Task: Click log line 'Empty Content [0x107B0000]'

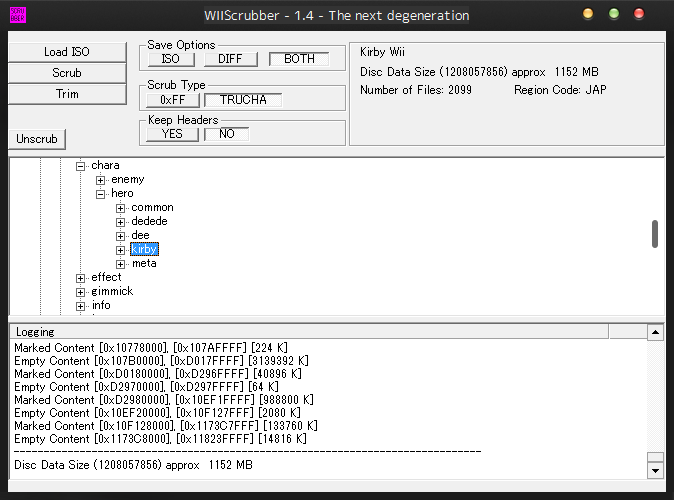Action: pos(161,361)
